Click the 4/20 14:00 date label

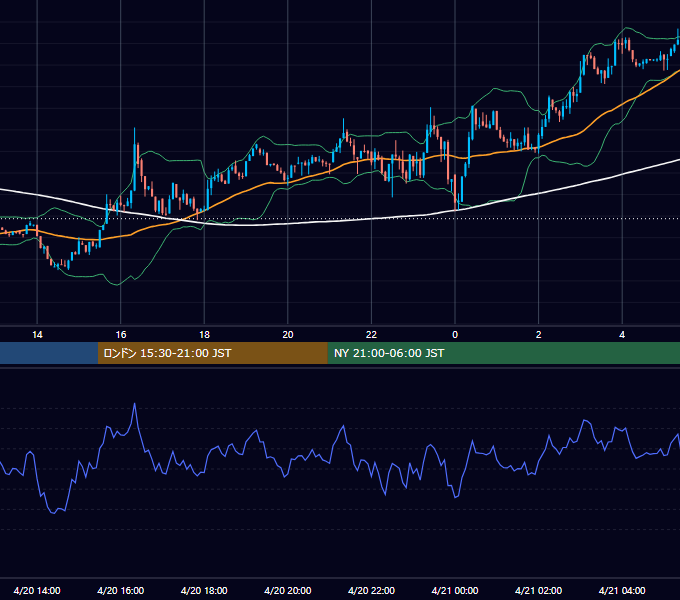pos(37,590)
